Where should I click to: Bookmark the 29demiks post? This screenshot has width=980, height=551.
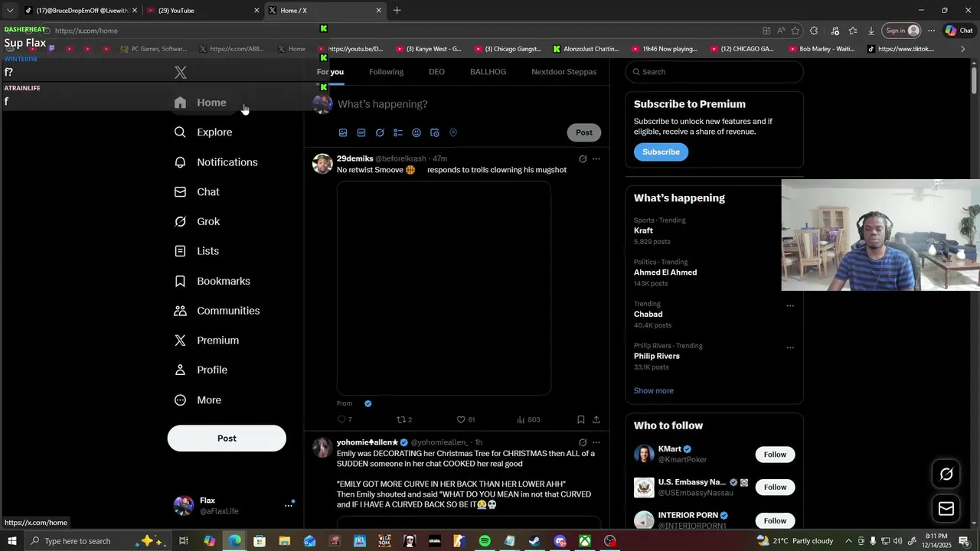[x=581, y=419]
